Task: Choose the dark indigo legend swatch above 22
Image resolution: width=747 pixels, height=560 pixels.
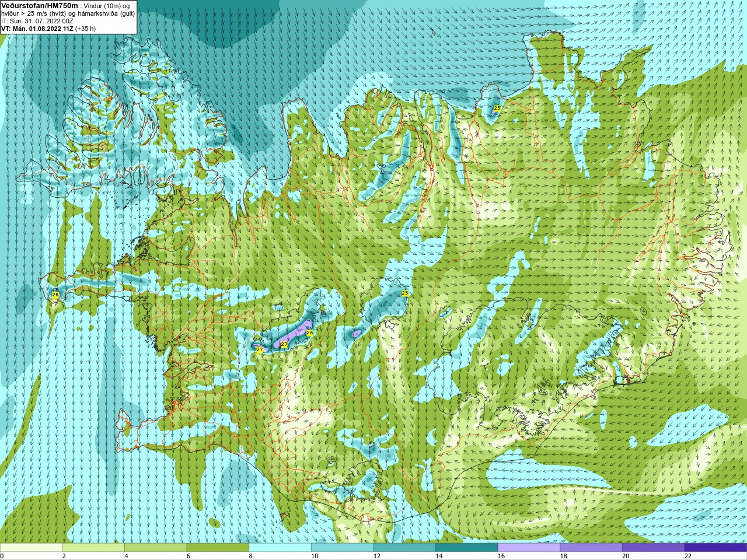Action: coord(715,547)
